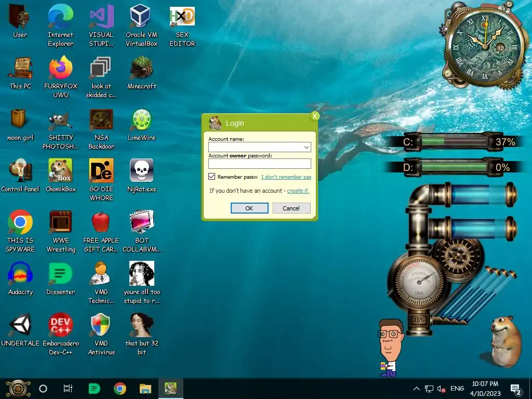Click the Cortana circle on taskbar
The height and width of the screenshot is (399, 532).
[x=43, y=389]
